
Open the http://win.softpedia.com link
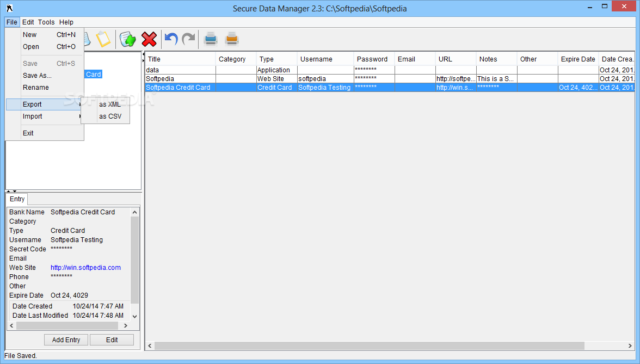point(86,268)
